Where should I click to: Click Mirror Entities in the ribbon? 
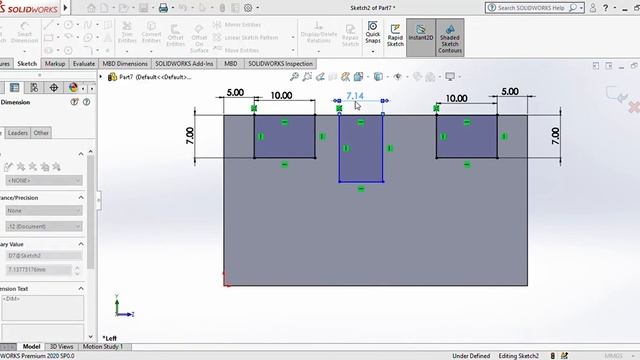[x=237, y=25]
